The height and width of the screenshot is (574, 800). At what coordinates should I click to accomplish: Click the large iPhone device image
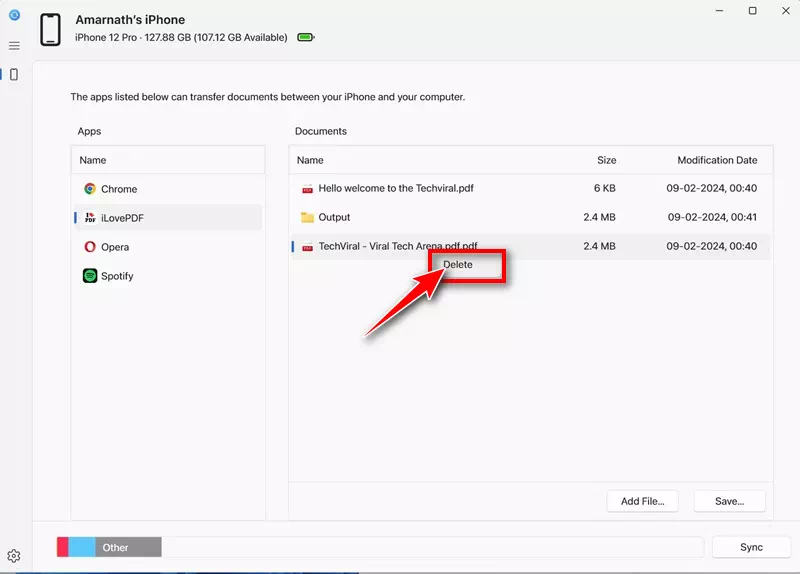(x=51, y=30)
